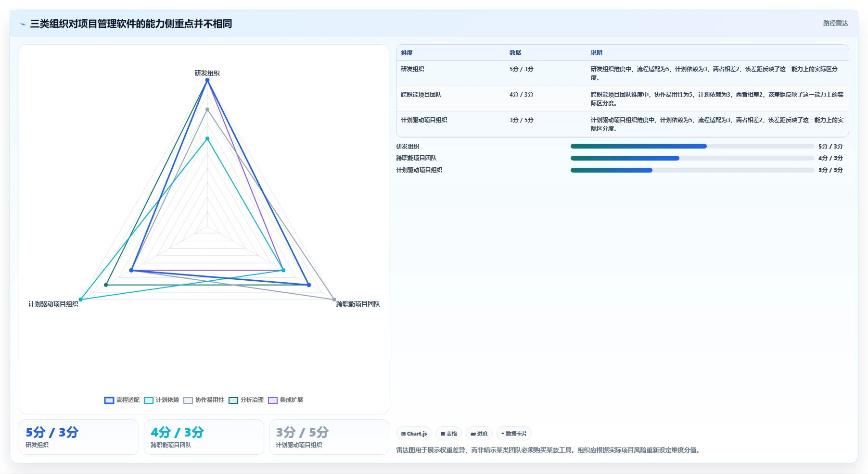Open the 5分 / 3分 研发组织 data card
The height and width of the screenshot is (474, 868).
[x=79, y=437]
